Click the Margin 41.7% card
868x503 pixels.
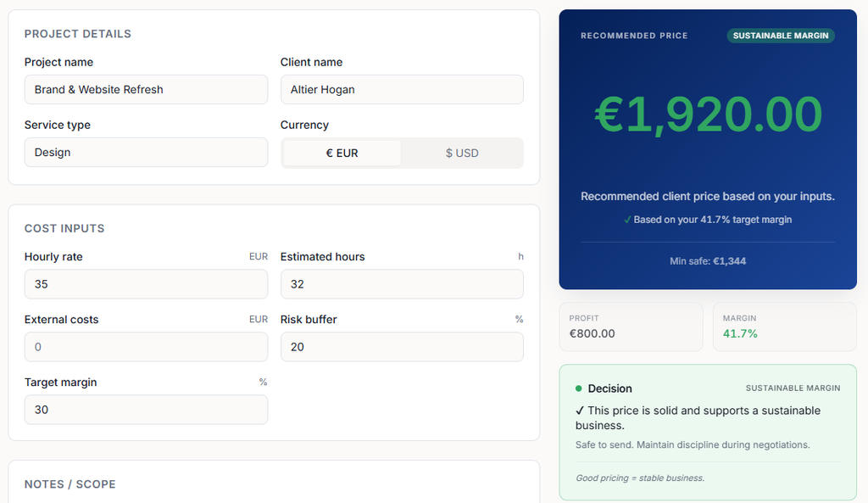coord(784,327)
